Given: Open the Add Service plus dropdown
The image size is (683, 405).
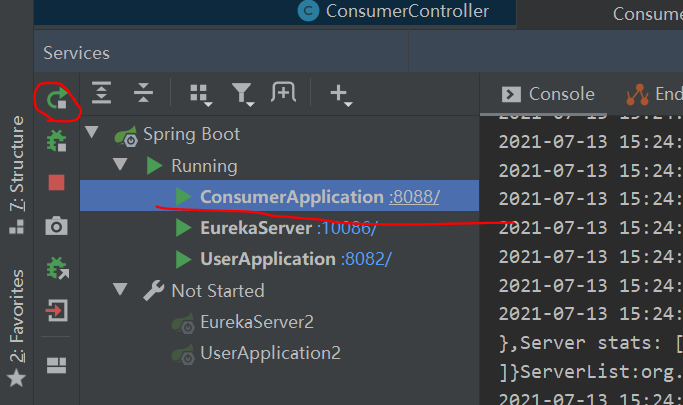Looking at the screenshot, I should click(x=341, y=94).
